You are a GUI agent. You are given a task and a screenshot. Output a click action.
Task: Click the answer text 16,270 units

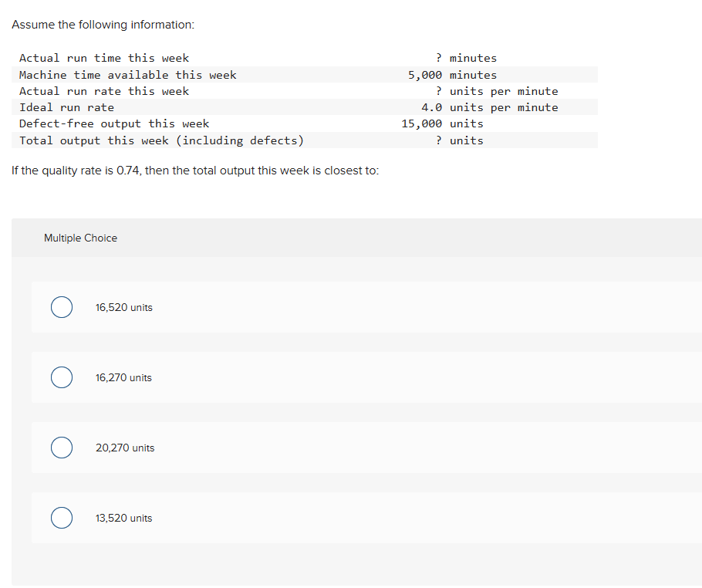point(124,377)
